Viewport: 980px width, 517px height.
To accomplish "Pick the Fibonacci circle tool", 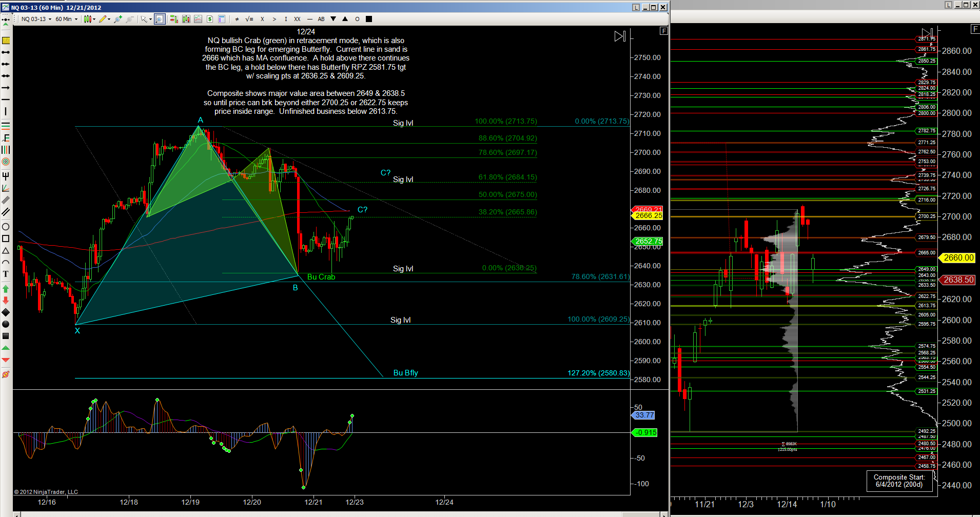I will point(6,162).
